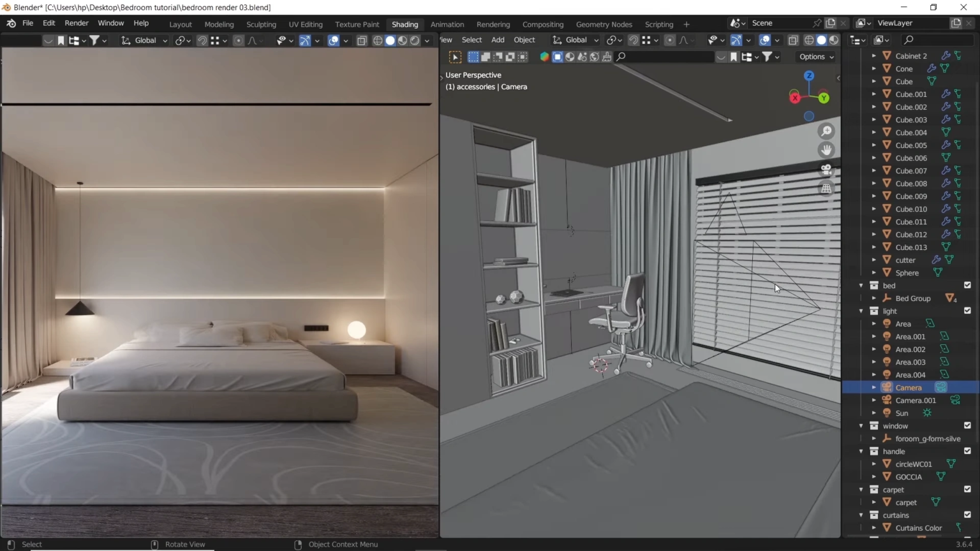Expand the Cube.013 object row

tap(874, 247)
